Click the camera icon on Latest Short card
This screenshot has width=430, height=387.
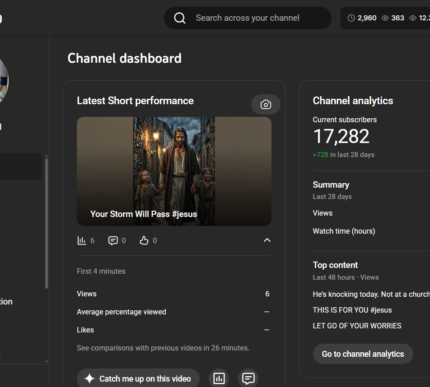click(x=266, y=105)
